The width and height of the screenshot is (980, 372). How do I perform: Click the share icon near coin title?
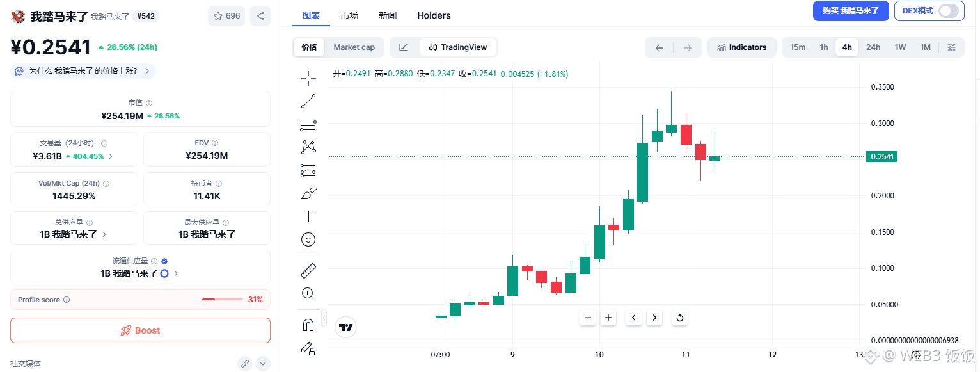(260, 16)
